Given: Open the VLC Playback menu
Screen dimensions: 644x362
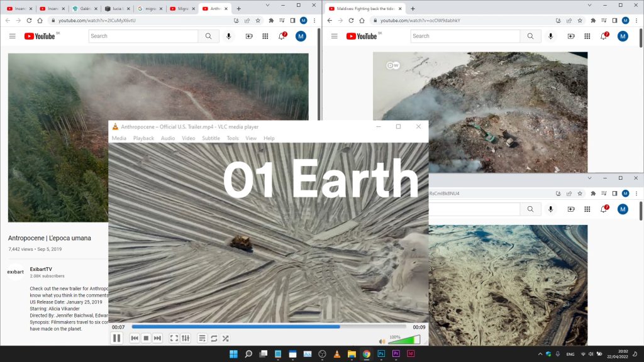Looking at the screenshot, I should coord(144,138).
